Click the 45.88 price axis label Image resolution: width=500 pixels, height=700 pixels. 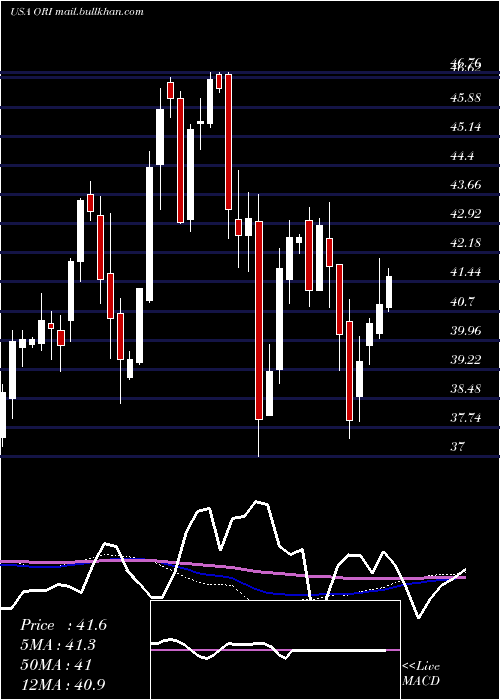click(466, 98)
